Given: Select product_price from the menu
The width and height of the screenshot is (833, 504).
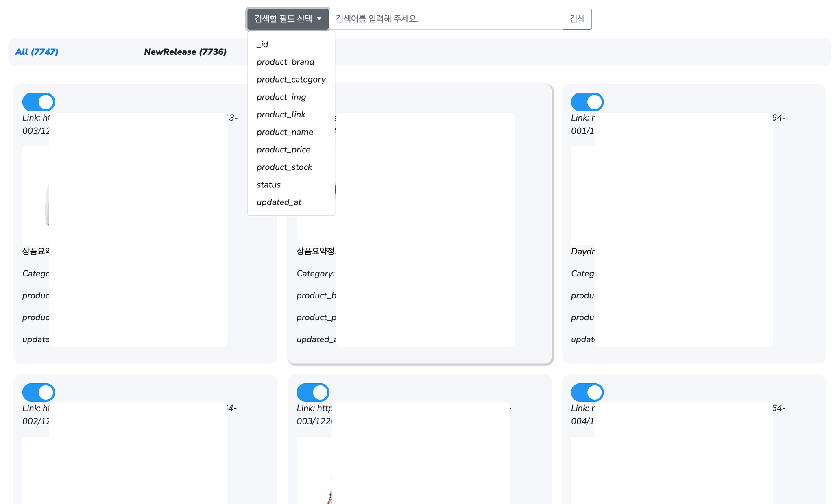Looking at the screenshot, I should click(283, 150).
